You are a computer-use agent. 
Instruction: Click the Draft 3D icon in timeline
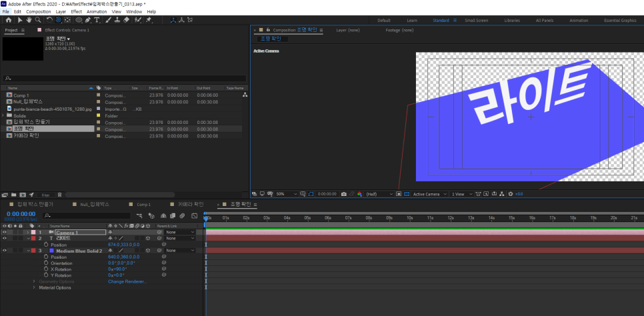tap(151, 215)
